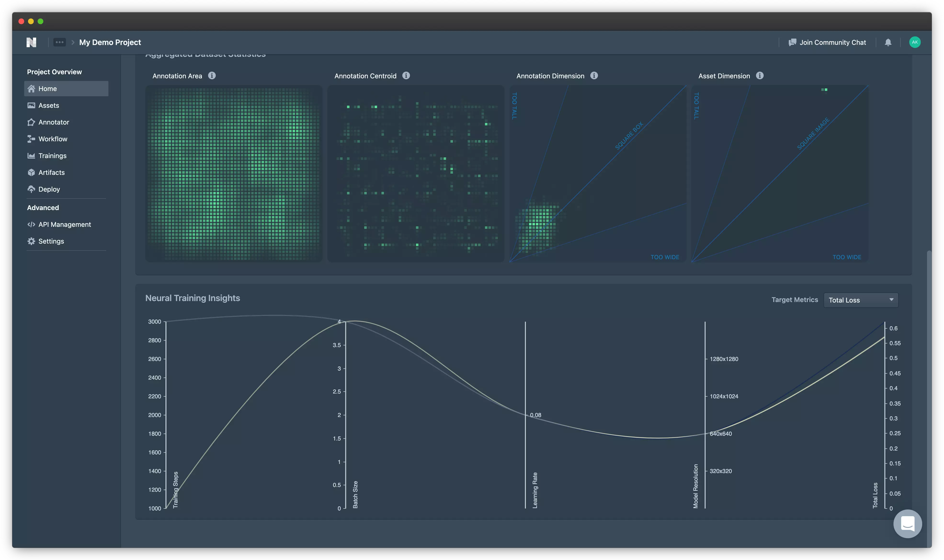Open API Management under Advanced

(x=64, y=224)
